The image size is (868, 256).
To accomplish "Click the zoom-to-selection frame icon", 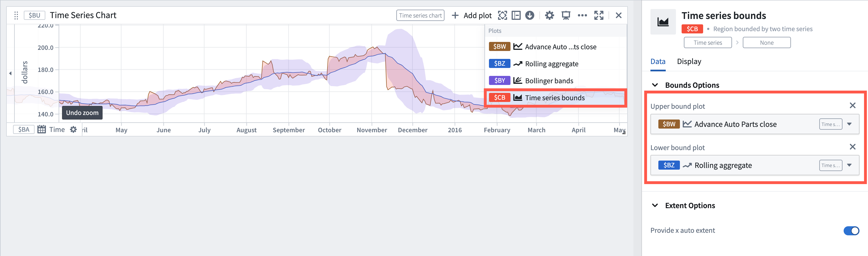I will 502,16.
